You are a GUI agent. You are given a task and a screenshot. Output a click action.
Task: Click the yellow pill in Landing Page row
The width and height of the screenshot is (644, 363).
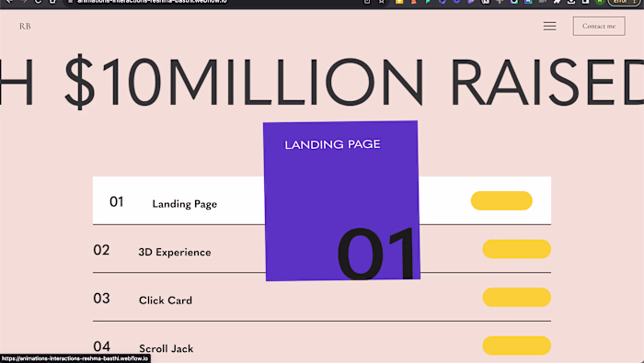pyautogui.click(x=501, y=200)
